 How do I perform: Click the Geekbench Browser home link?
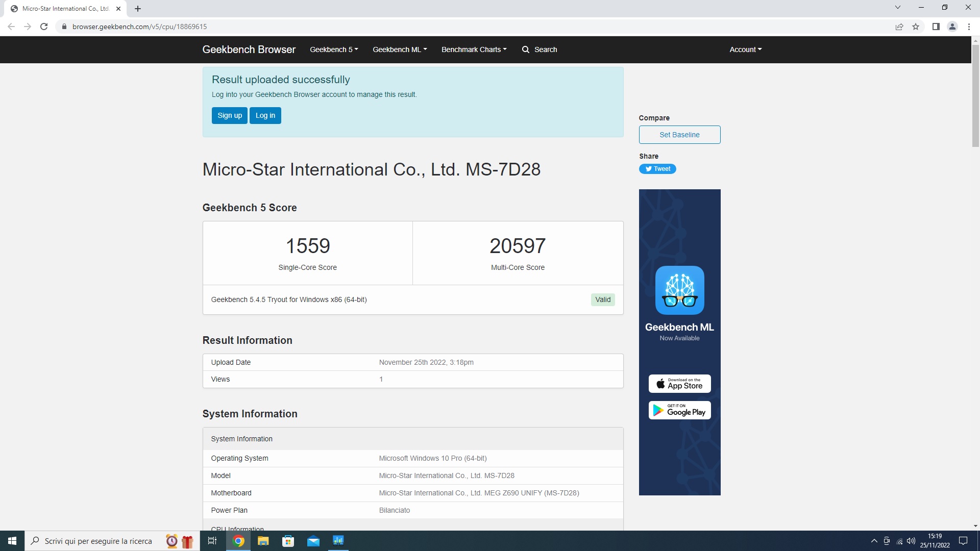pos(249,49)
